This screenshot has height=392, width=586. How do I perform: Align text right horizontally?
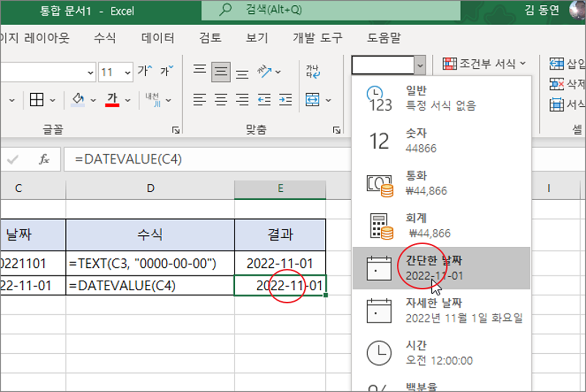click(242, 100)
